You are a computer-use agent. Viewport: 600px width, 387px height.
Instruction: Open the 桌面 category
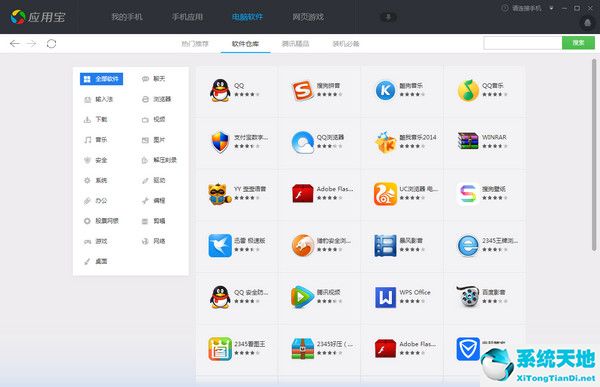click(95, 261)
